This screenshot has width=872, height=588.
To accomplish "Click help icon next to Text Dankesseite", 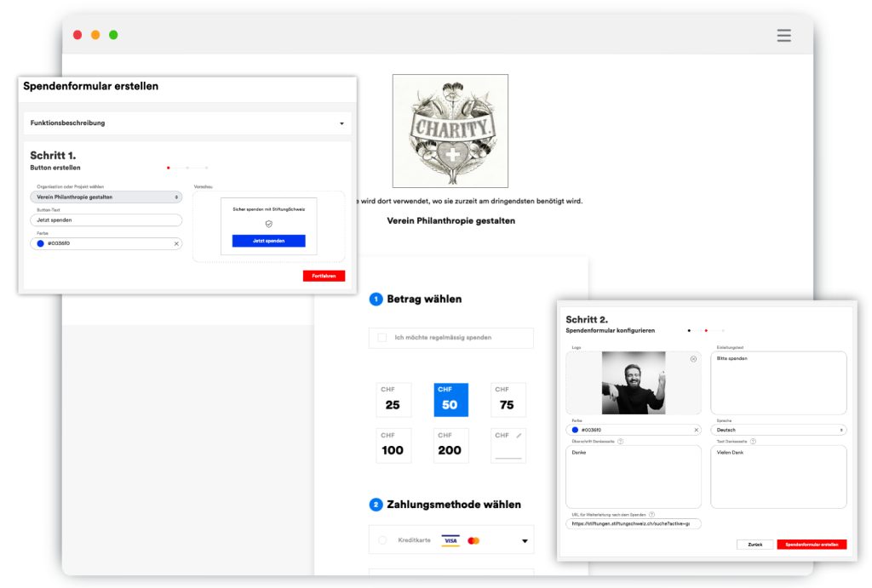I will coord(753,441).
